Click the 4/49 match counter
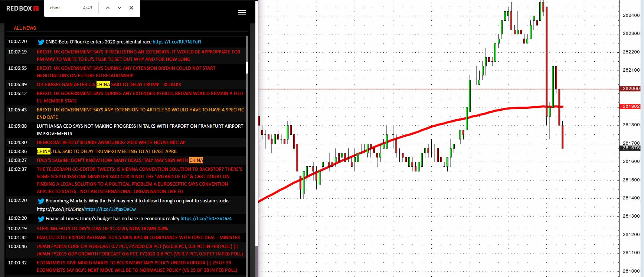This screenshot has width=644, height=277. pos(88,8)
